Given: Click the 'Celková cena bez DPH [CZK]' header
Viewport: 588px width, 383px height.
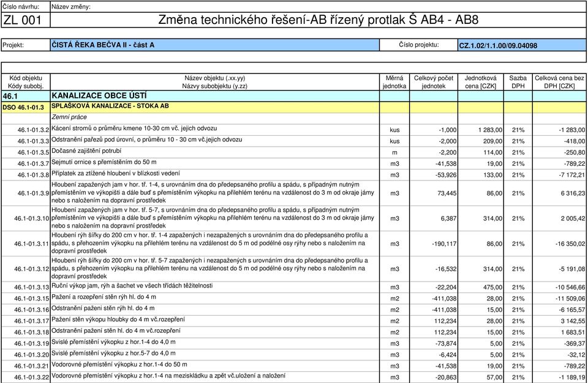Looking at the screenshot, I should [x=559, y=82].
